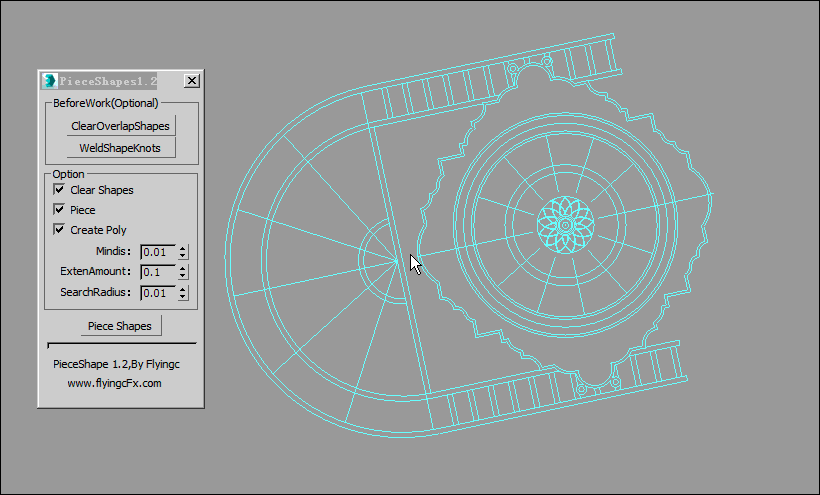Click the www.flyingcFx.com text
This screenshot has width=820, height=495.
(115, 383)
